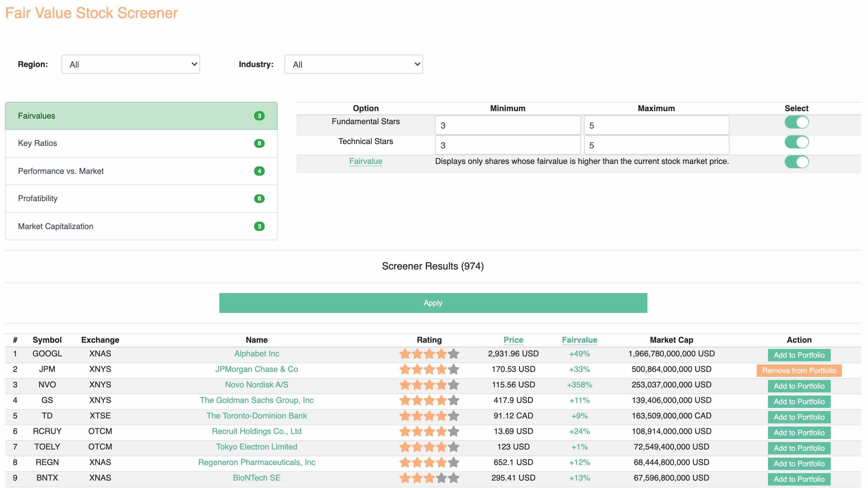Click the Market Capitalization badge showing 3

(x=259, y=226)
